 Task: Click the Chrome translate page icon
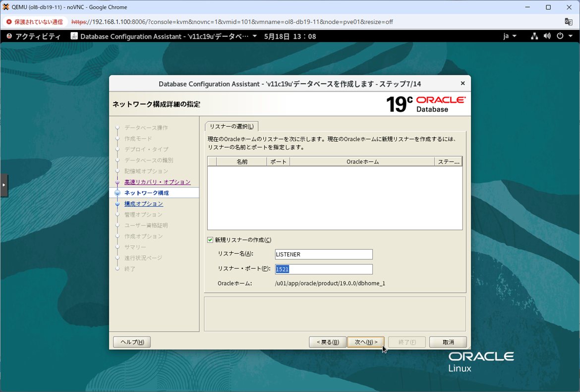point(569,21)
